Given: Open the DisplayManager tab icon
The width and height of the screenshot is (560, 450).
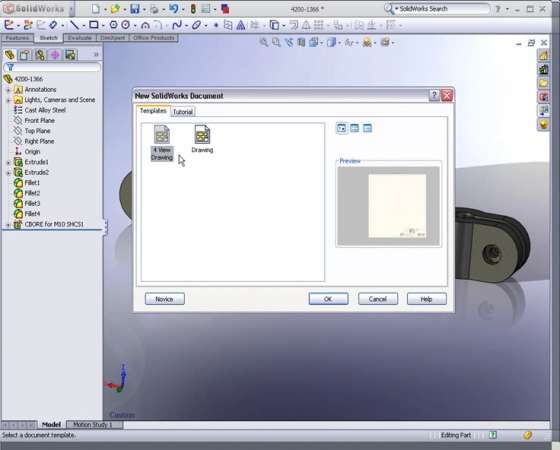Looking at the screenshot, I should coord(70,55).
